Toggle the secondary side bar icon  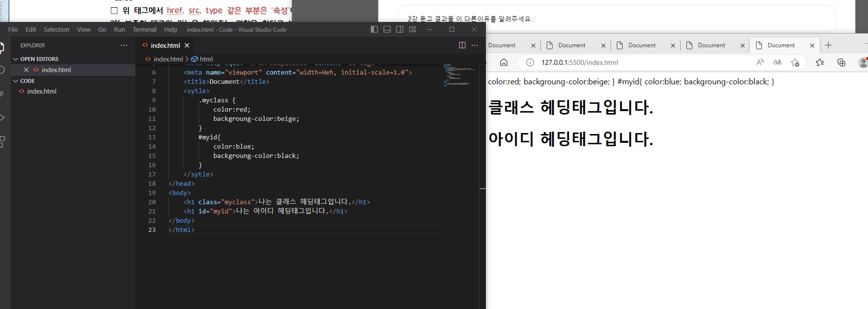[x=400, y=29]
